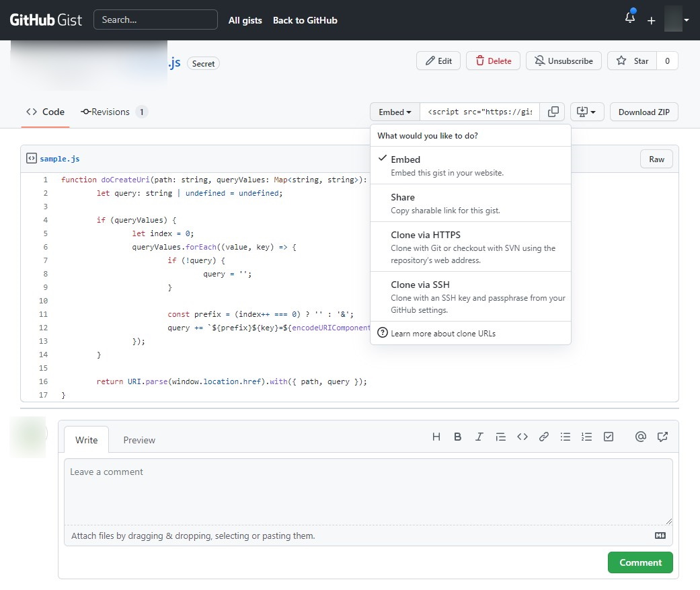700x590 pixels.
Task: Add a task list to comment
Action: pos(609,437)
